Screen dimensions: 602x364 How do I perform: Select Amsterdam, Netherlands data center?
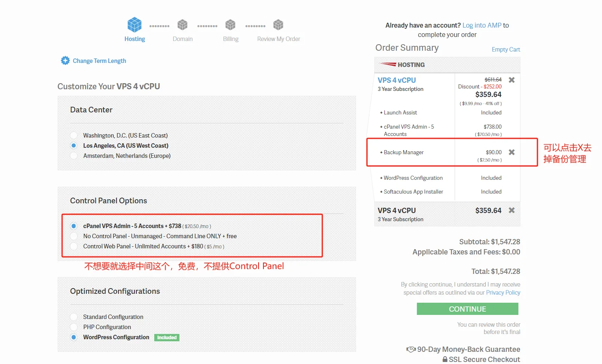click(x=73, y=155)
